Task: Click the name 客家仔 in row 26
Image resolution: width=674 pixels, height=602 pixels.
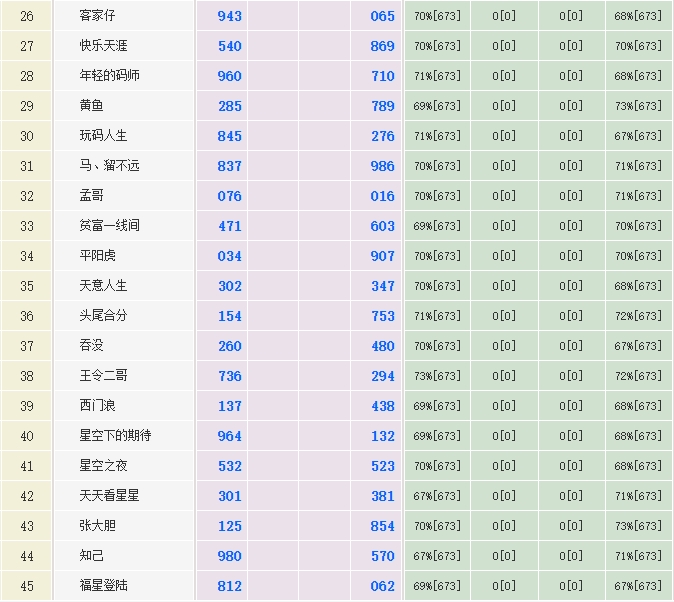Action: [x=98, y=16]
